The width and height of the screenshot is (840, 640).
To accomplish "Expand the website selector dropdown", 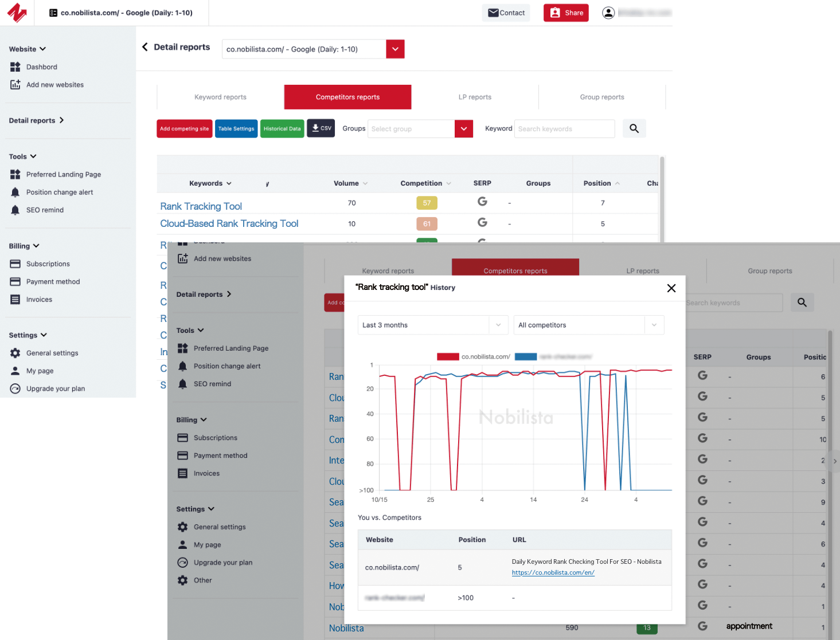I will click(x=395, y=49).
